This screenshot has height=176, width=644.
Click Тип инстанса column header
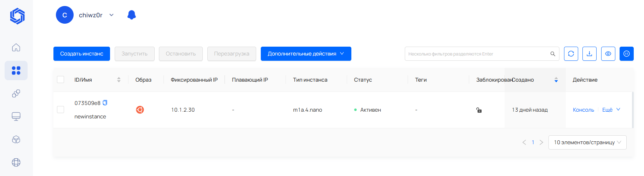[310, 80]
